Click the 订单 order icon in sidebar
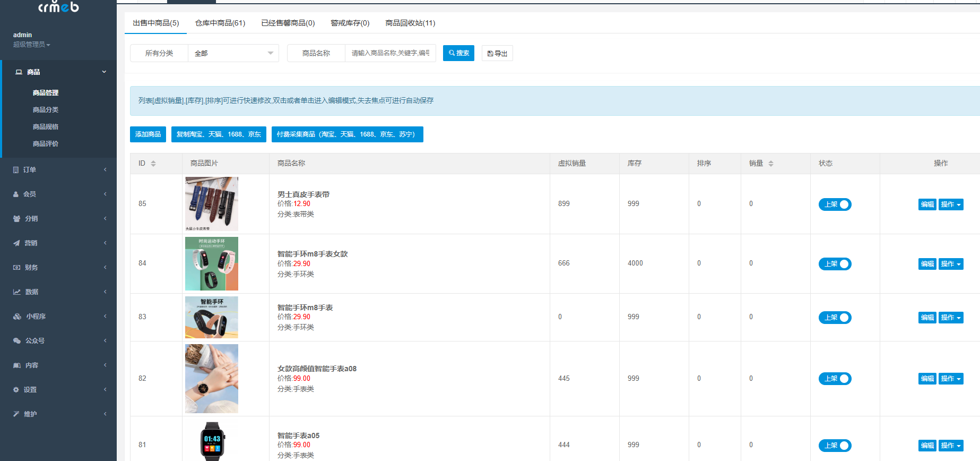The width and height of the screenshot is (980, 461). pyautogui.click(x=16, y=169)
